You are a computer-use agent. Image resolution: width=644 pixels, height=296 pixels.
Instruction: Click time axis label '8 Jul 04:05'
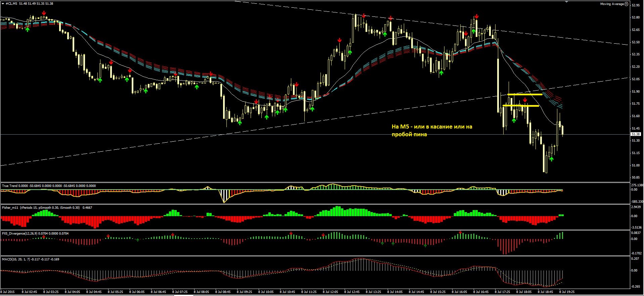(x=73, y=292)
